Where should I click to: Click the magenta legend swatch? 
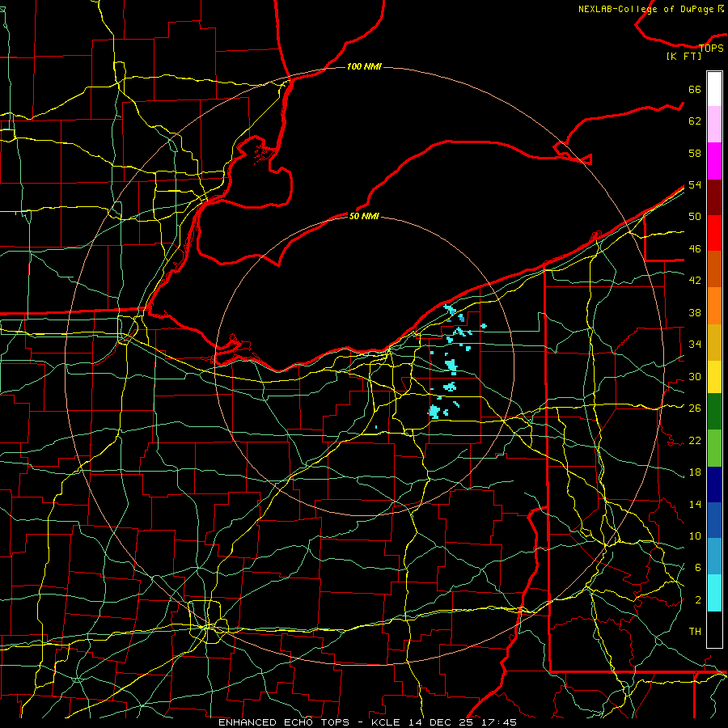714,161
